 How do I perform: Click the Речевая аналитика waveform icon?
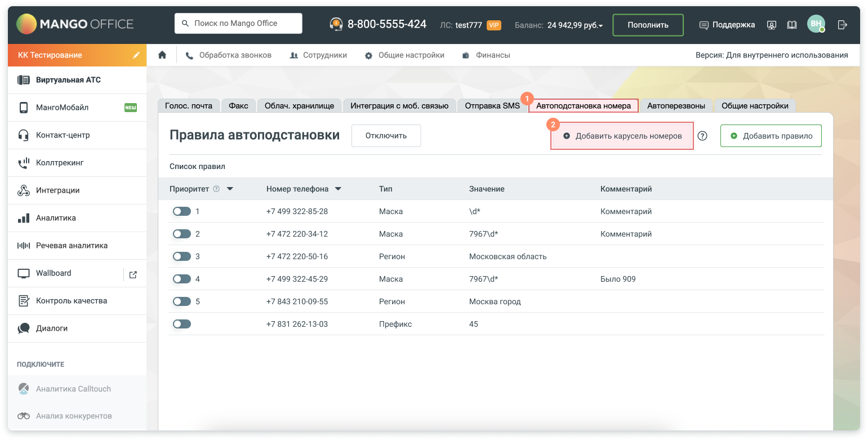click(x=24, y=246)
